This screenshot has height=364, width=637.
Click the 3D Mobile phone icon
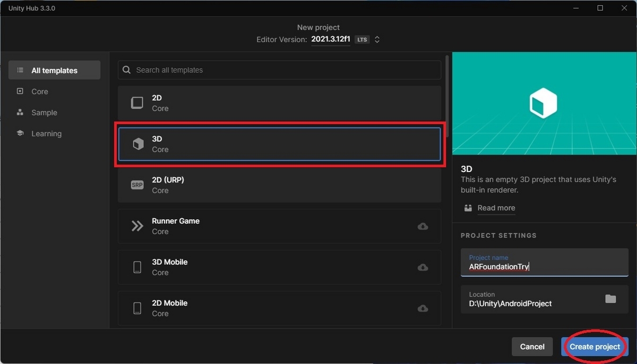tap(137, 267)
